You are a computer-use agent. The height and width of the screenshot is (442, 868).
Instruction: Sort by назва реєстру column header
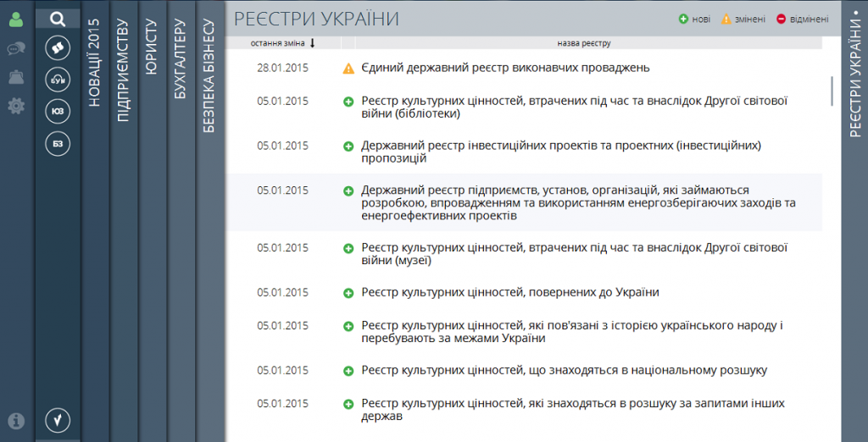pyautogui.click(x=583, y=43)
